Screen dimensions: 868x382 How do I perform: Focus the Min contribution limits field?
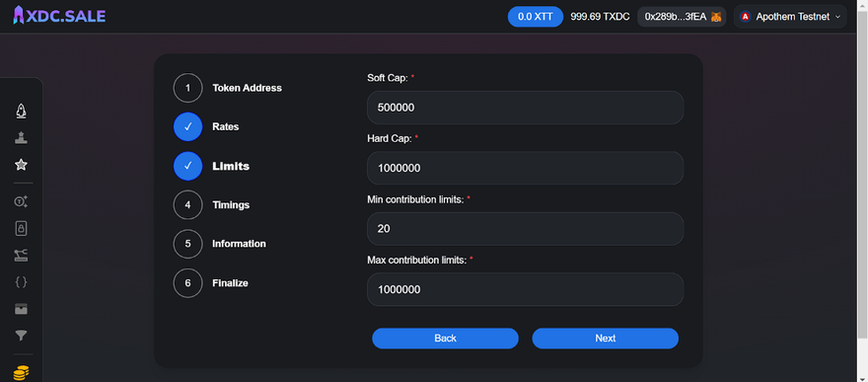pos(526,229)
